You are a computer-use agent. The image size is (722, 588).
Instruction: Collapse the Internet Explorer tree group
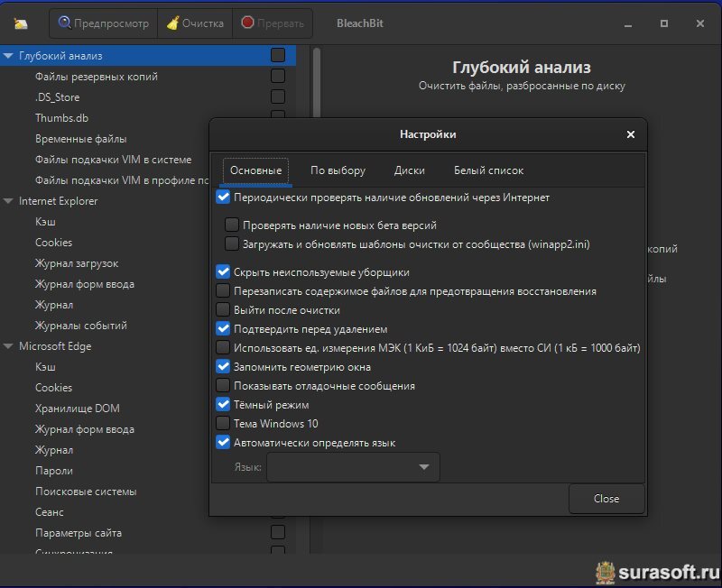click(x=9, y=201)
